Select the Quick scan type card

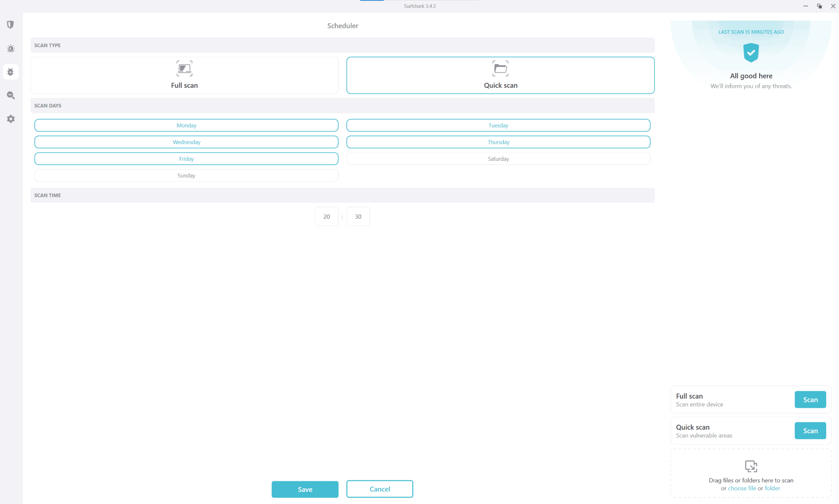tap(500, 75)
